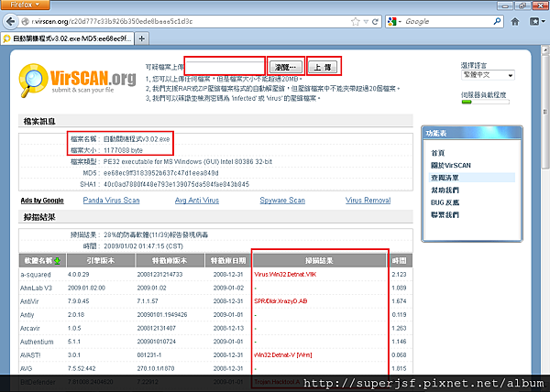The width and height of the screenshot is (550, 392).
Task: Open the language selection dropdown
Action: (488, 75)
